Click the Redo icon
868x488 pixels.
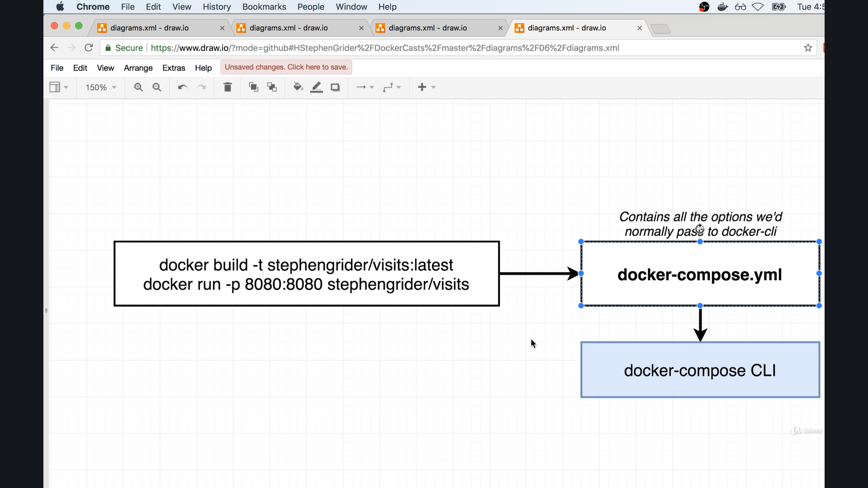[202, 87]
